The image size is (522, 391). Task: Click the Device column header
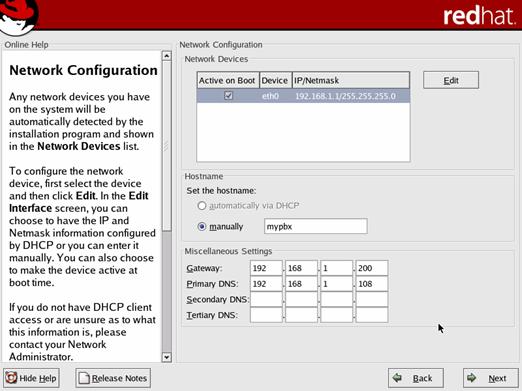tap(275, 80)
